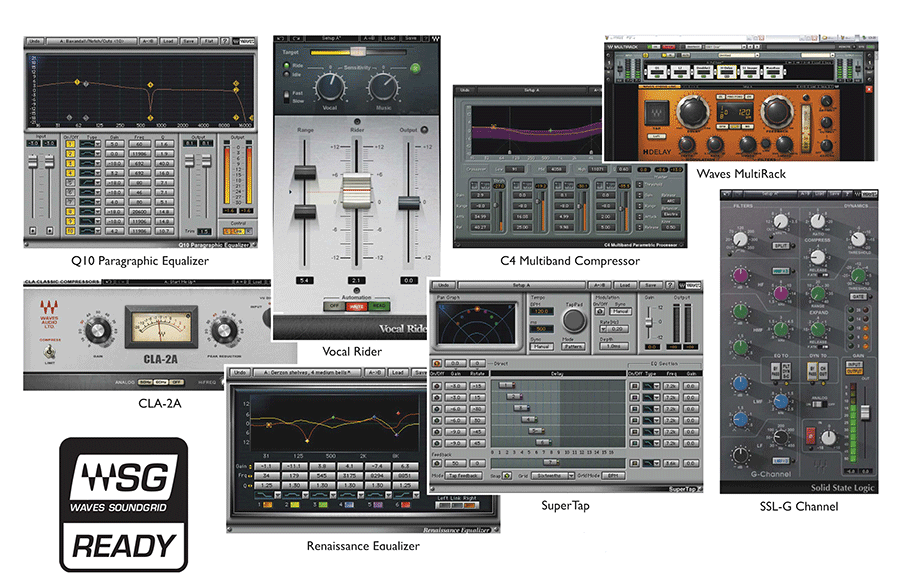Toggle SuperTap Snap button
Image resolution: width=900 pixels, height=582 pixels.
coord(507,476)
